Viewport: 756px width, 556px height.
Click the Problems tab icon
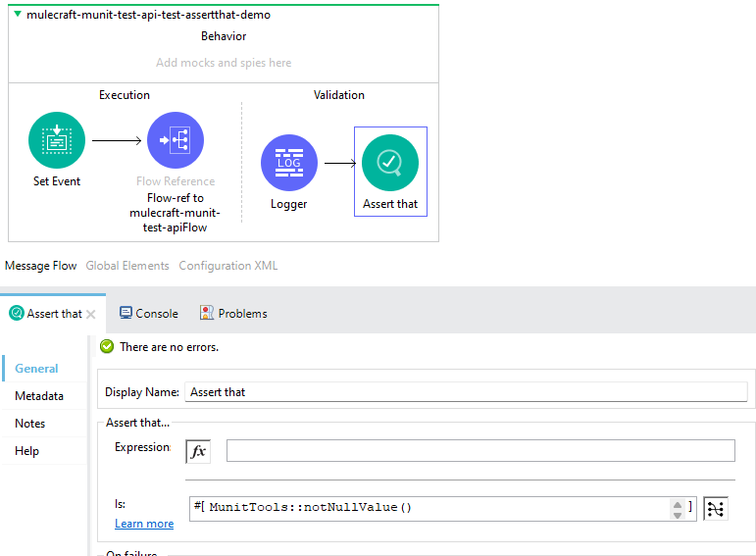(207, 313)
